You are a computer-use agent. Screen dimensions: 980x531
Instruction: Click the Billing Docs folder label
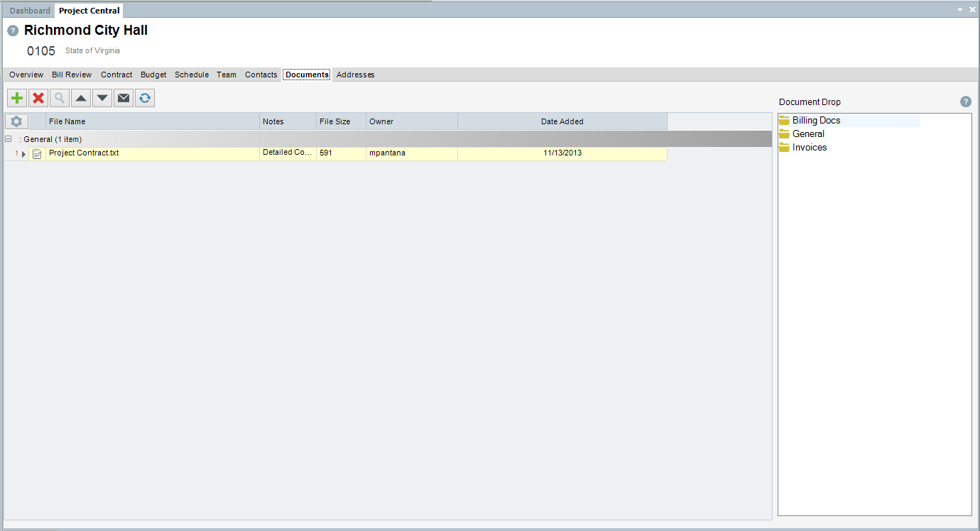pos(817,121)
